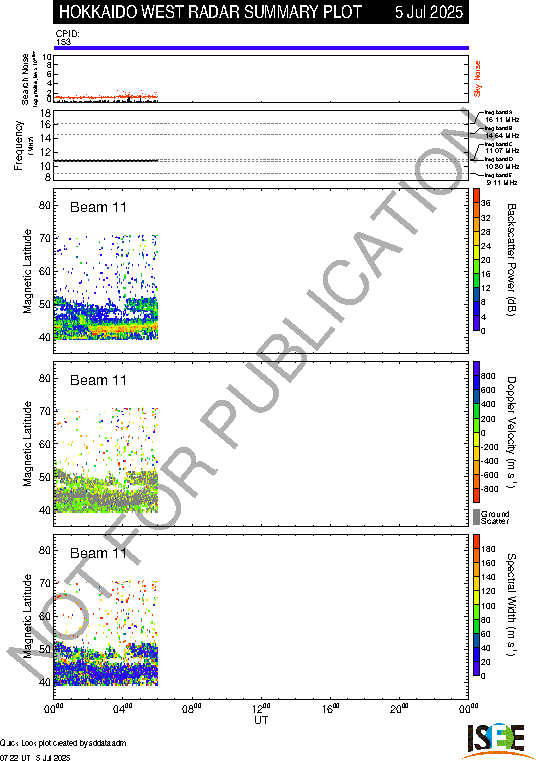The image size is (536, 761).
Task: Click the ISEE logo
Action: pyautogui.click(x=496, y=740)
